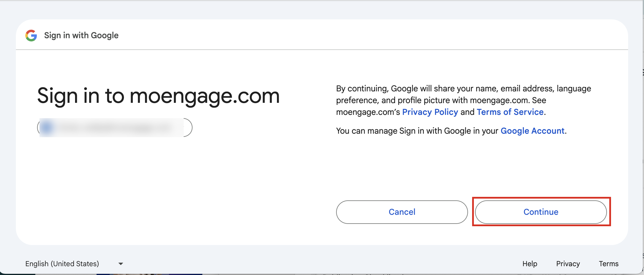This screenshot has height=275, width=644.
Task: Click the 'Sign in with Google' header text
Action: click(81, 36)
